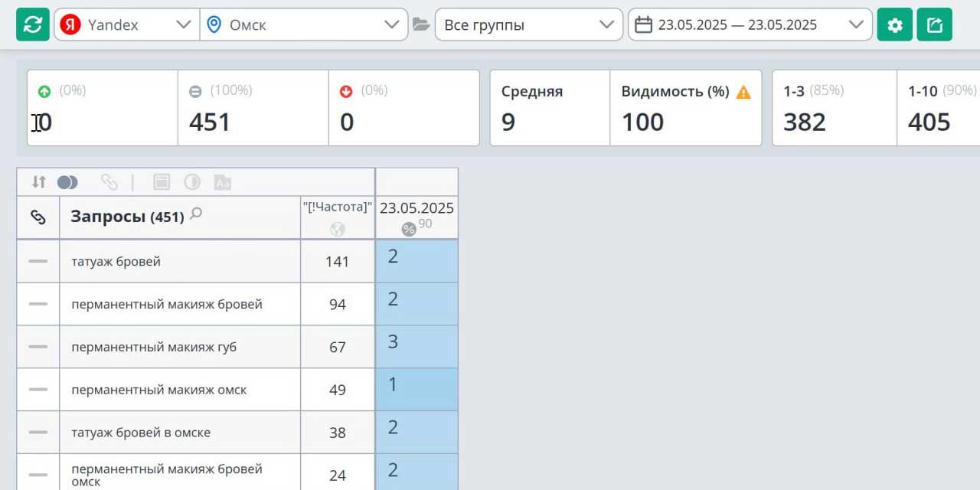Toggle the double-circle switch in table toolbar

tap(67, 182)
